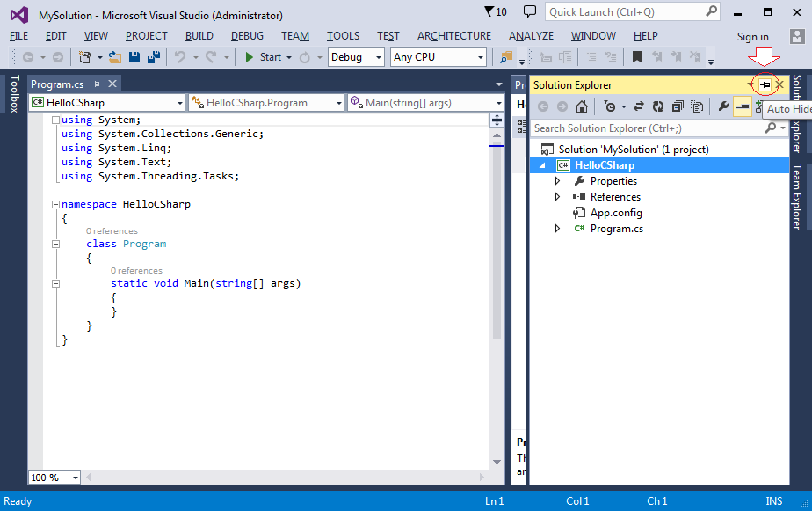This screenshot has width=812, height=511.
Task: Click the editor's 0 references link above class Program
Action: (112, 231)
